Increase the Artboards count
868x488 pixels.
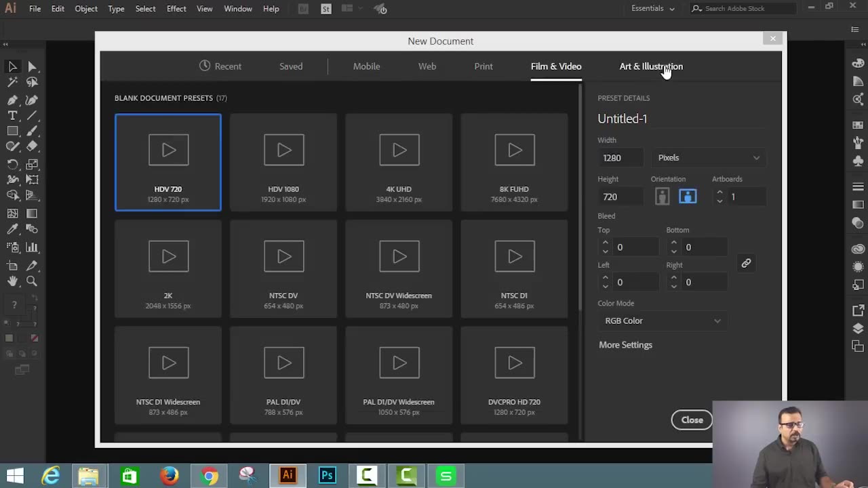[719, 192]
